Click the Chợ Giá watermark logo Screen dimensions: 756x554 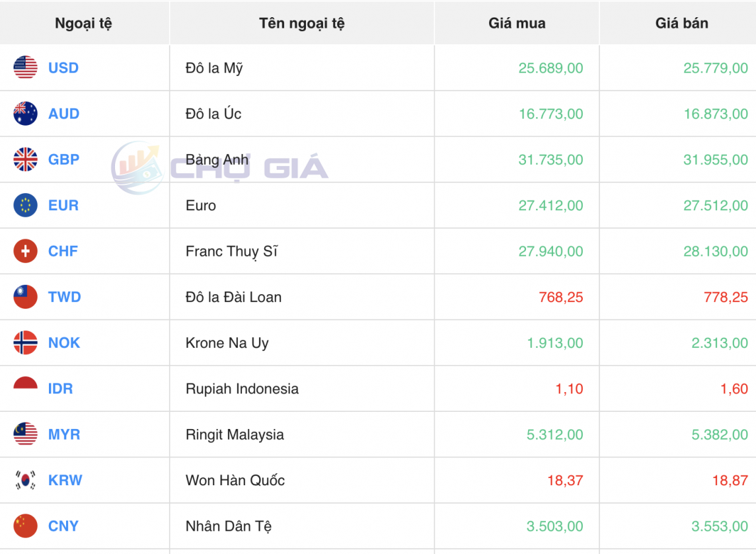[x=219, y=167]
